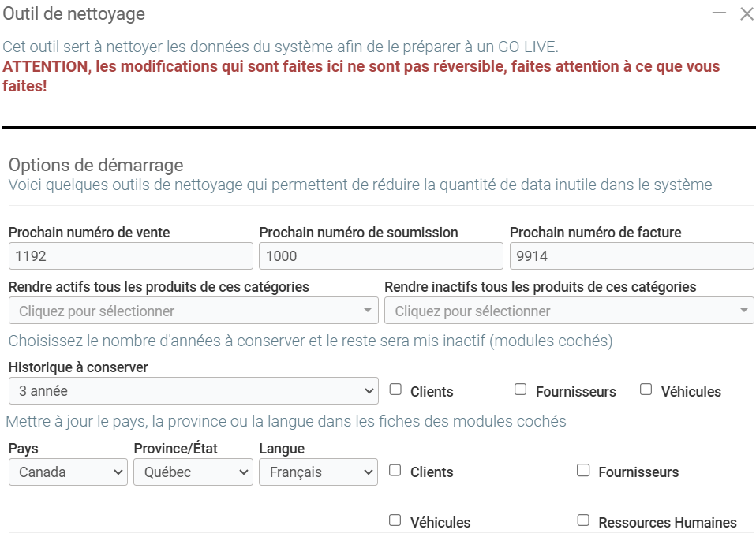This screenshot has height=537, width=756.
Task: Click the Prochain numéro de vente field
Action: [130, 256]
